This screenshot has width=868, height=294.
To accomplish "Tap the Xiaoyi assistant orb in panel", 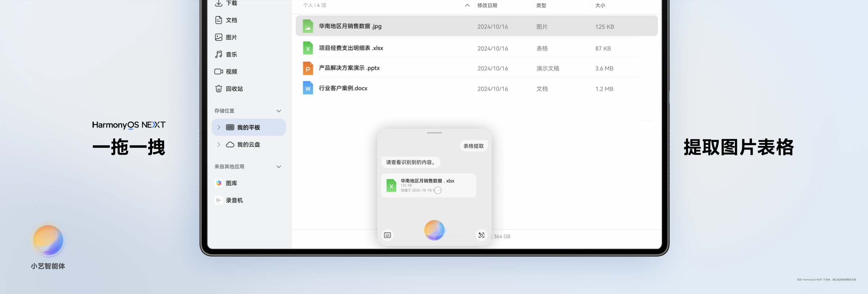I will 434,230.
